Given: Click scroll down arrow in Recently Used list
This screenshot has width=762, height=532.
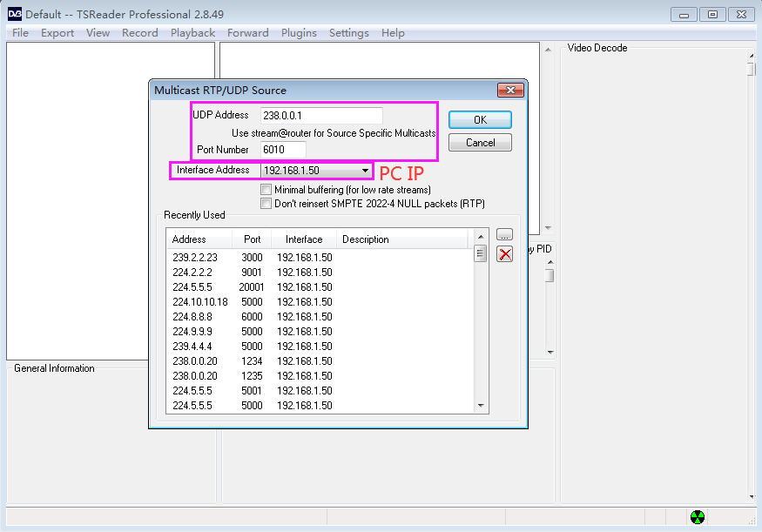Looking at the screenshot, I should tap(480, 406).
